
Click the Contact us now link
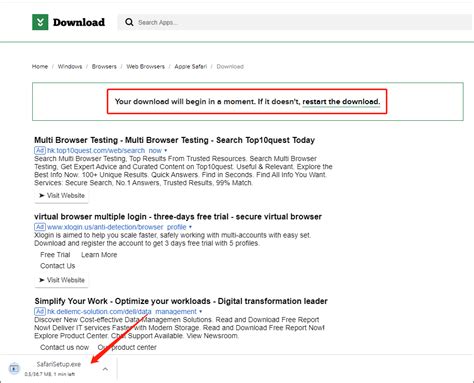[64, 347]
